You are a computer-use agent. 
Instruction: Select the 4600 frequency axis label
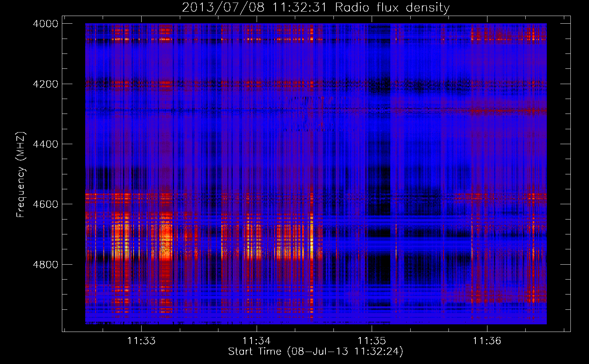point(46,204)
